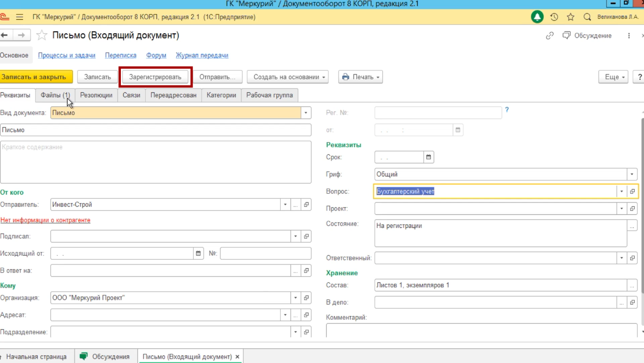Switch to the Файлы (1) tab
644x363 pixels.
pos(55,95)
